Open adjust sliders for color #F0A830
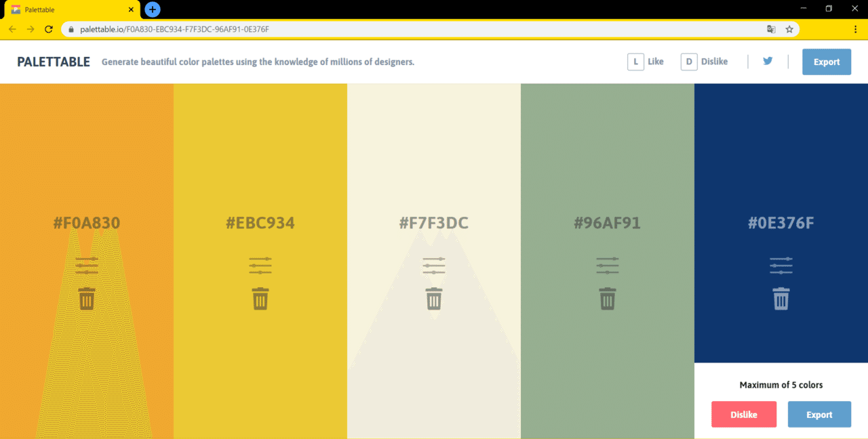The width and height of the screenshot is (868, 439). (x=87, y=266)
